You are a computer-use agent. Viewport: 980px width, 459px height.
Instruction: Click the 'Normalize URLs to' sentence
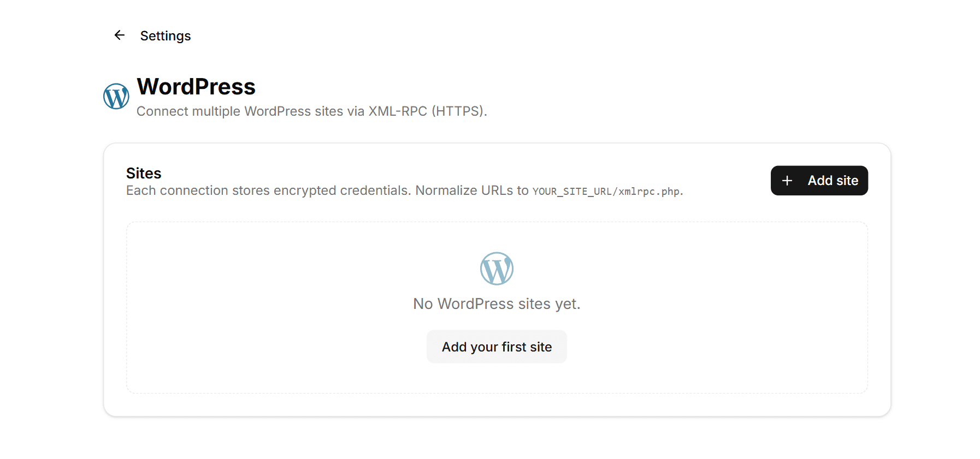pos(472,190)
